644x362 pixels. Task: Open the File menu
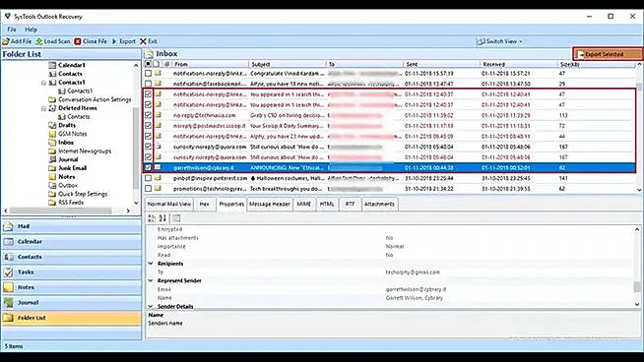point(12,30)
